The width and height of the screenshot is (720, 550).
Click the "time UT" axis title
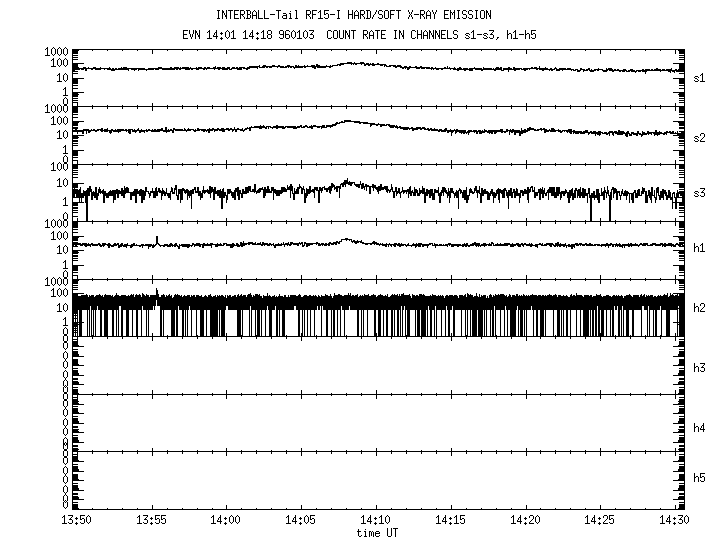376,533
